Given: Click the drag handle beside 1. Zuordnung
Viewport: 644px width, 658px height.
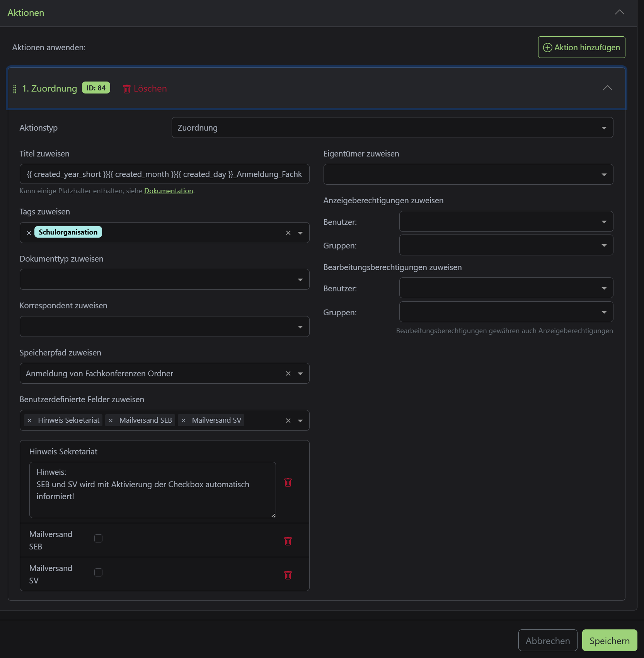Looking at the screenshot, I should point(15,89).
